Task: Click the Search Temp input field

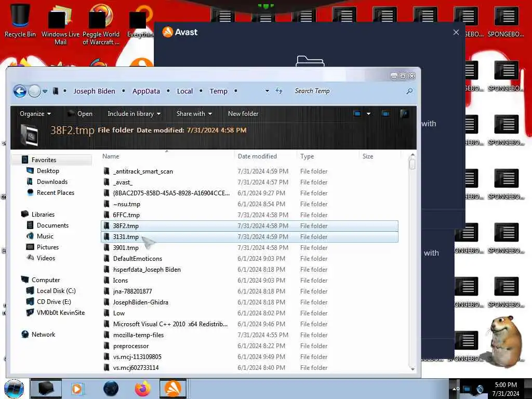Action: 348,91
